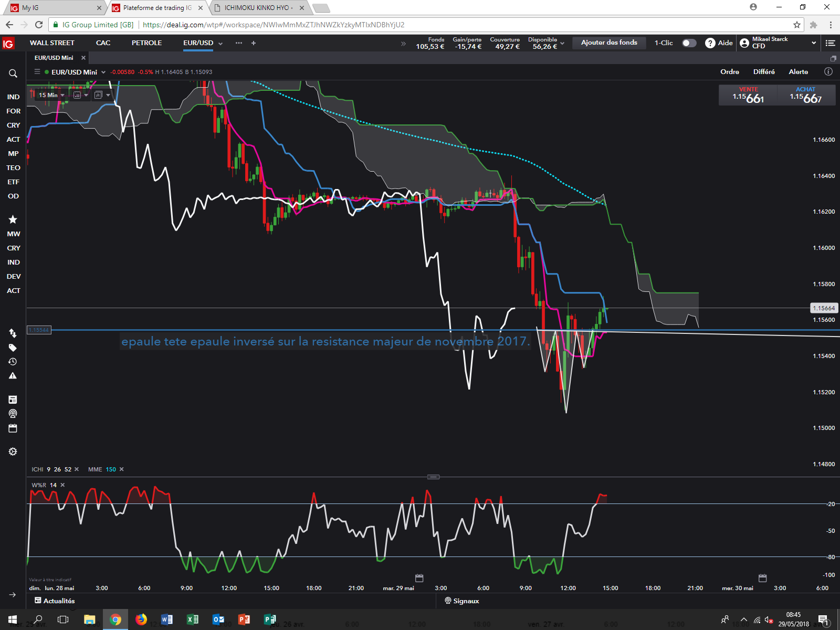Open the chart type dropdown
The width and height of the screenshot is (840, 630).
tap(102, 95)
